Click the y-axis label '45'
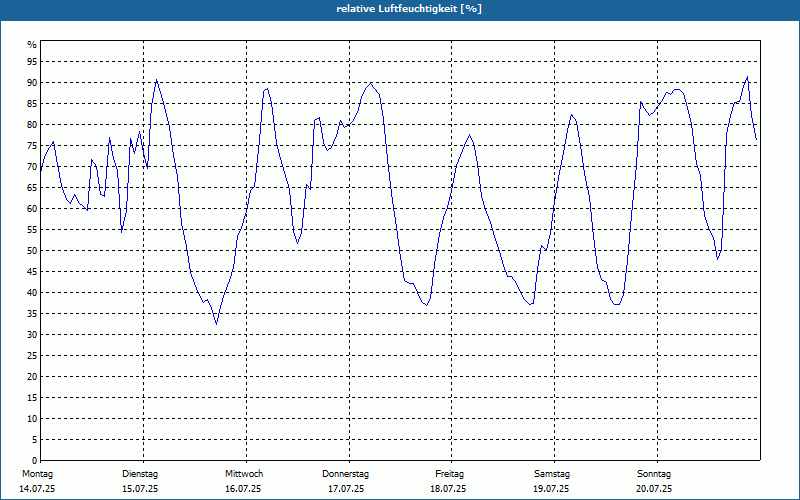The image size is (800, 500). pos(32,271)
